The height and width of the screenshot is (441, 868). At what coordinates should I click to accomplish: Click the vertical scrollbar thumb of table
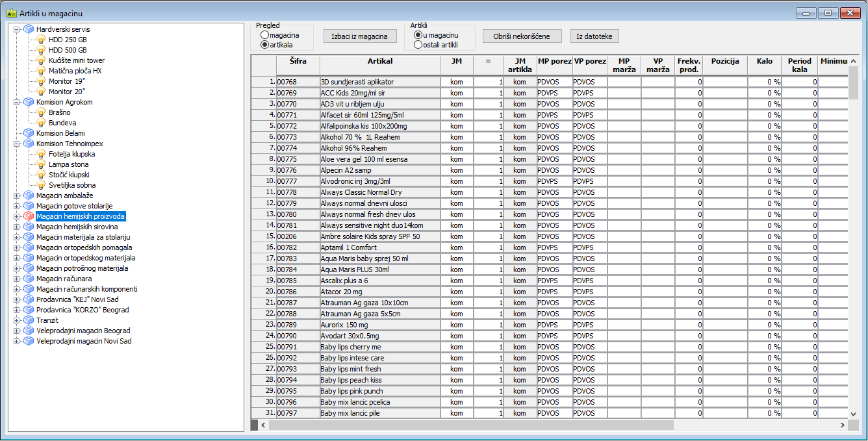coord(853,82)
